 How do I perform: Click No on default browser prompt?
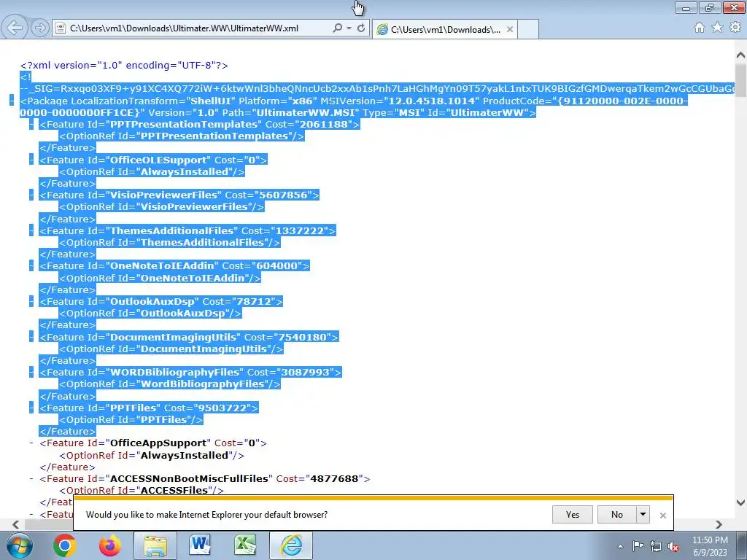coord(616,515)
